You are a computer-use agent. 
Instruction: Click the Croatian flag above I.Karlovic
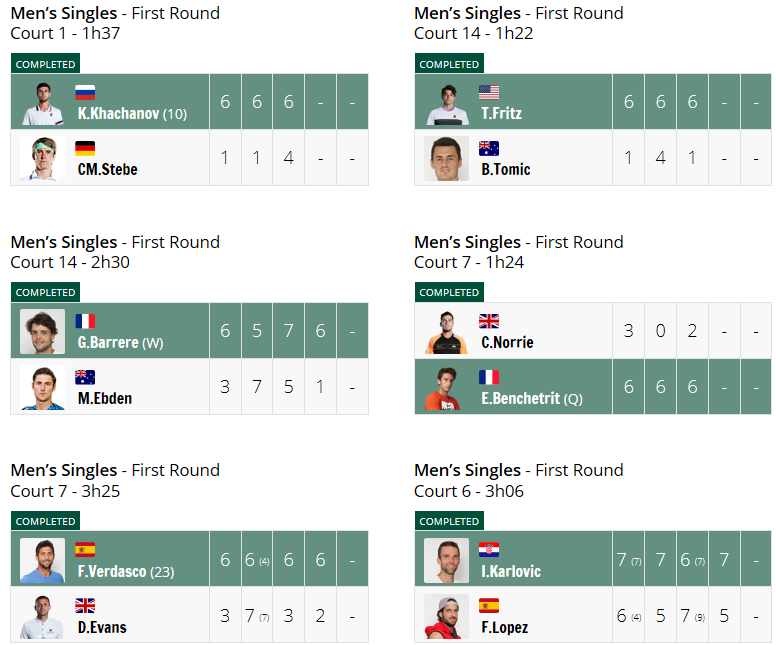click(489, 550)
